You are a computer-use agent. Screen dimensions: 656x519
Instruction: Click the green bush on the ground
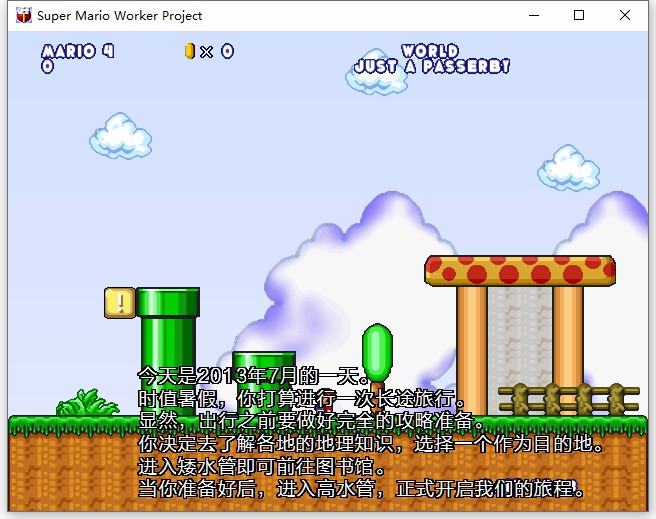pos(87,402)
